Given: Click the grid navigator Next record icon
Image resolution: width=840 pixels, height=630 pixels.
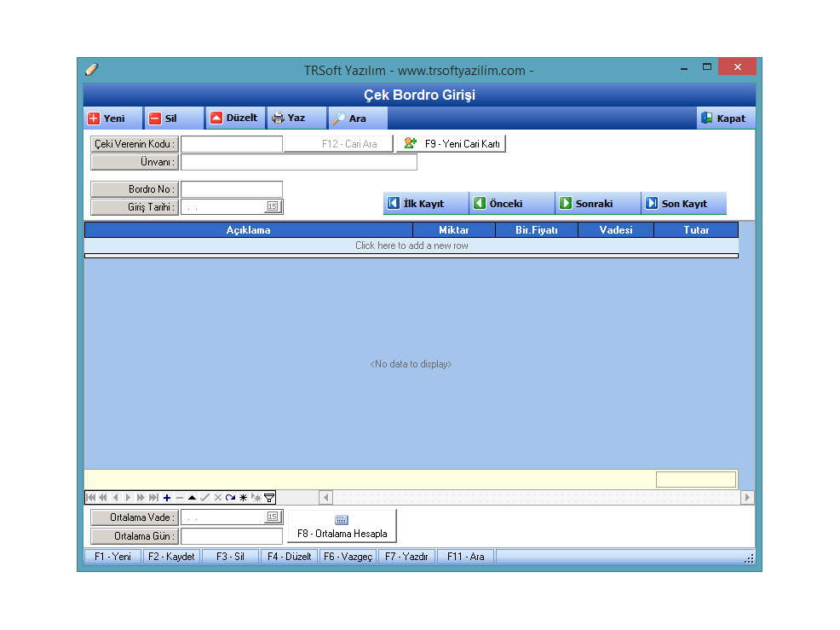Looking at the screenshot, I should pyautogui.click(x=128, y=498).
